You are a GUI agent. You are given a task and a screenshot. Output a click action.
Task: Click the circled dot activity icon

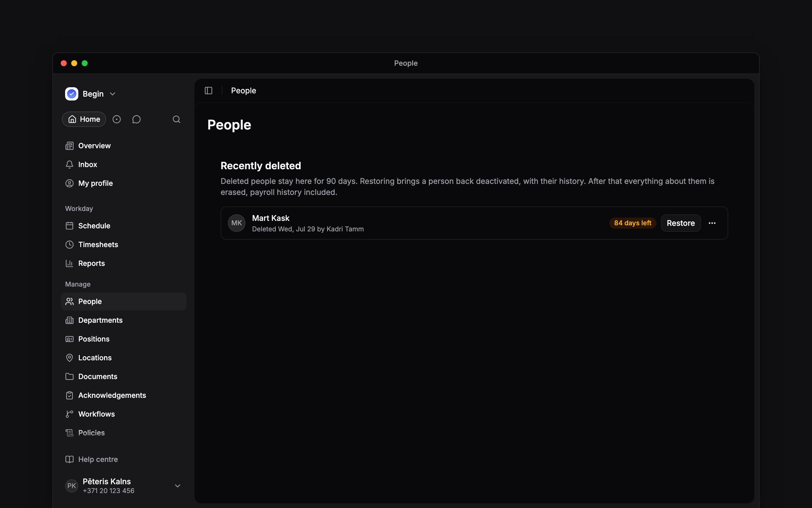tap(116, 119)
